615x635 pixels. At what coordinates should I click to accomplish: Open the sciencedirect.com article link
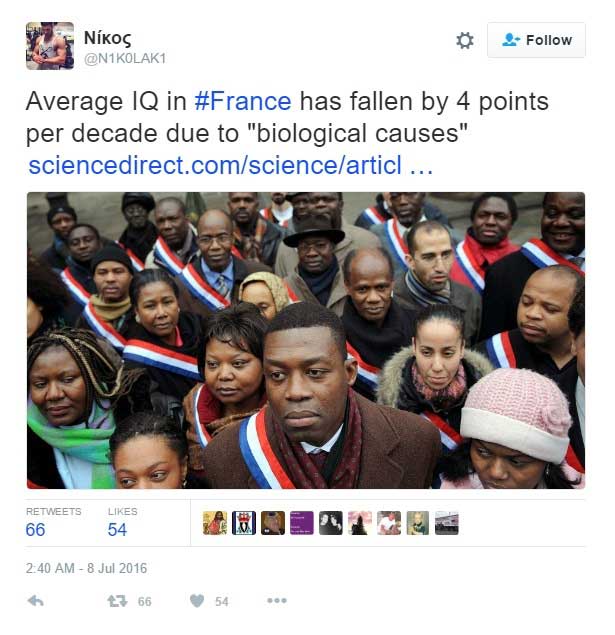pyautogui.click(x=230, y=165)
